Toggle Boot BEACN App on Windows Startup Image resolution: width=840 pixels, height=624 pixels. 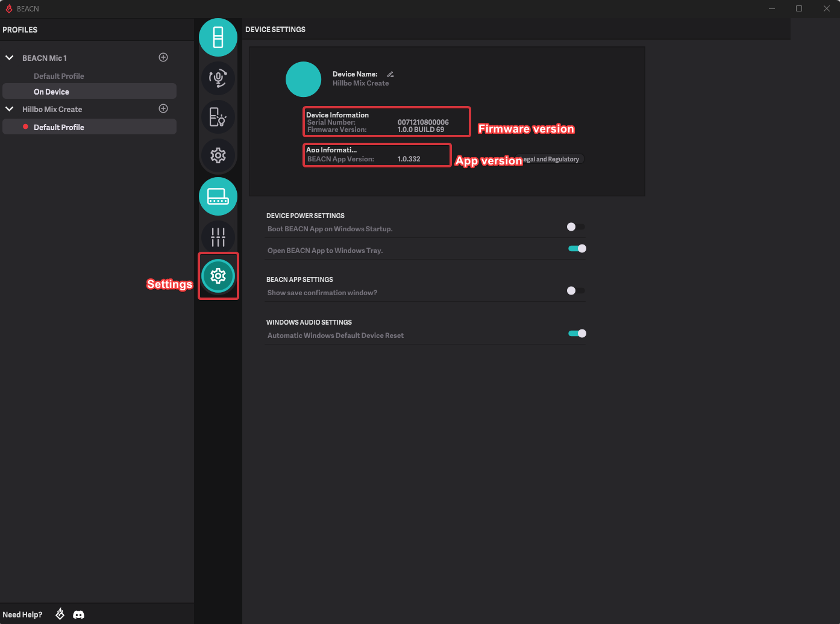(576, 227)
